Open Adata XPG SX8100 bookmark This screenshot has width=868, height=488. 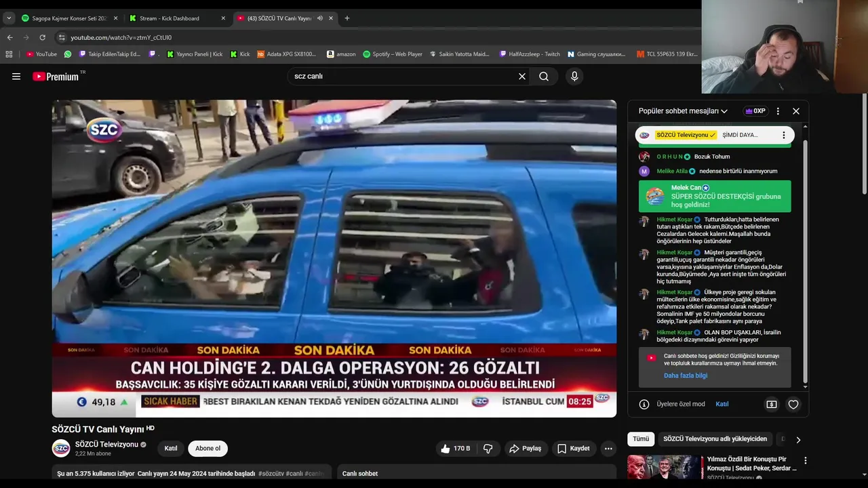point(287,54)
